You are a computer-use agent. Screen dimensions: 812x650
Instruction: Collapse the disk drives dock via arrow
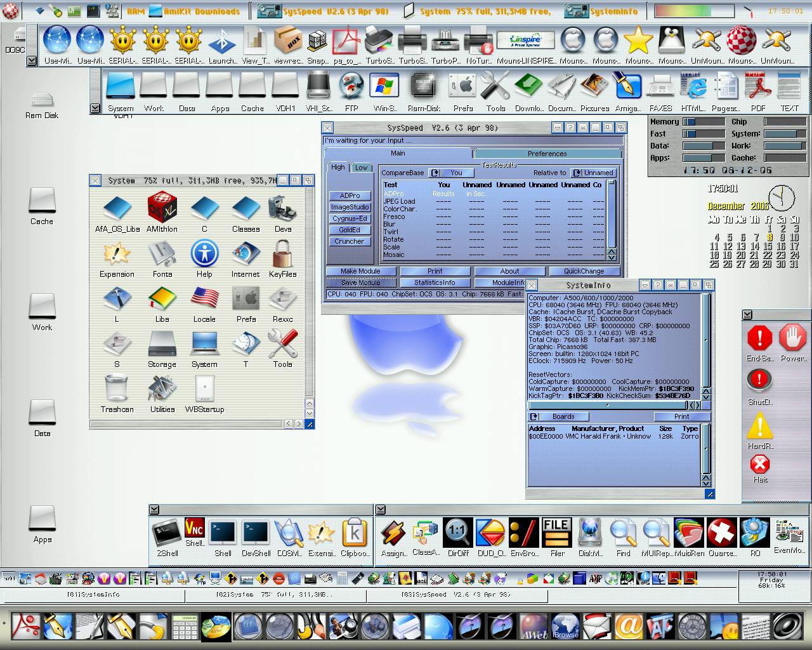click(95, 108)
